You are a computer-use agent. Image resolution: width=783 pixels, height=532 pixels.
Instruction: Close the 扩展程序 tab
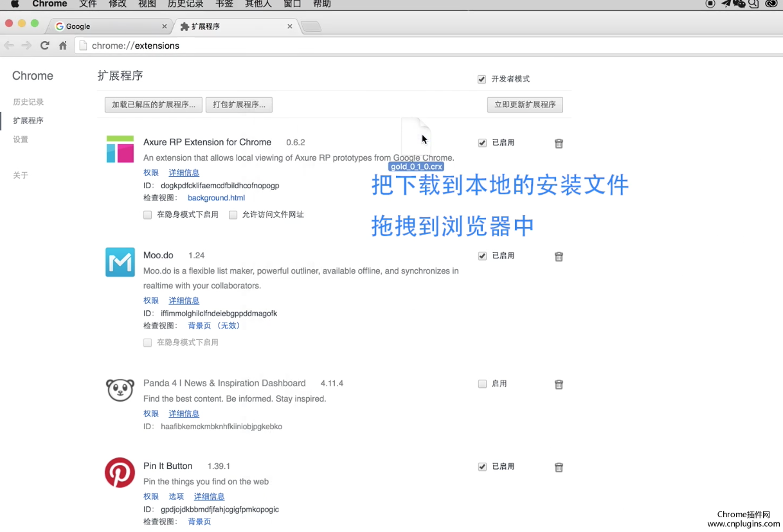290,26
